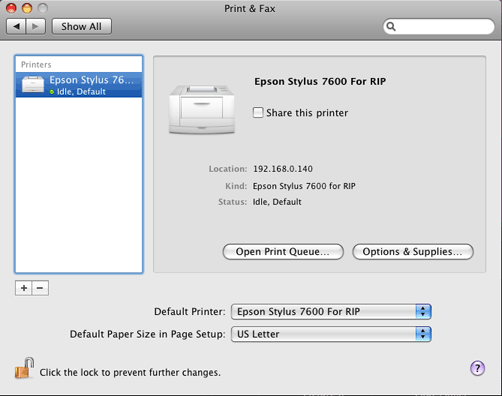The height and width of the screenshot is (396, 502).
Task: Click the small printer icon in list
Action: tap(33, 84)
